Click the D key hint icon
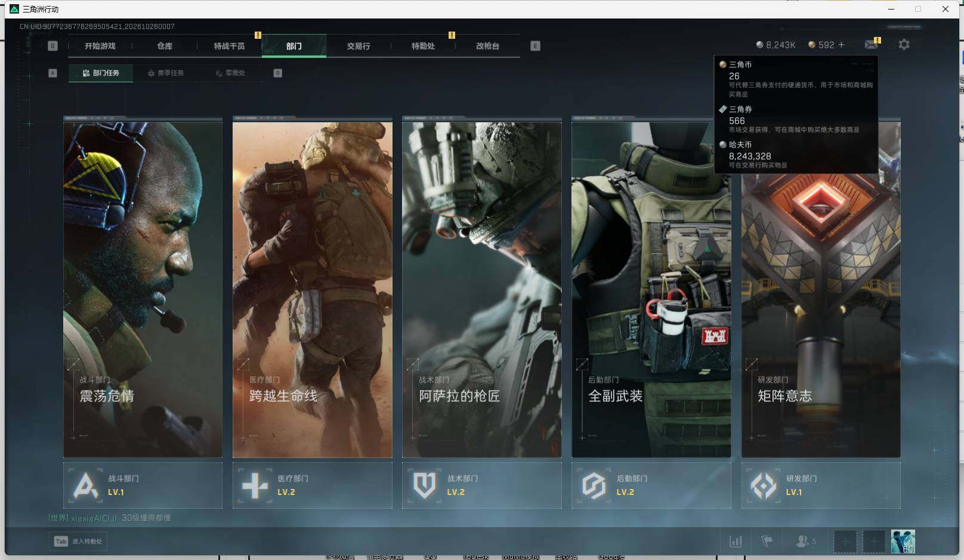The height and width of the screenshot is (560, 964). coord(277,73)
